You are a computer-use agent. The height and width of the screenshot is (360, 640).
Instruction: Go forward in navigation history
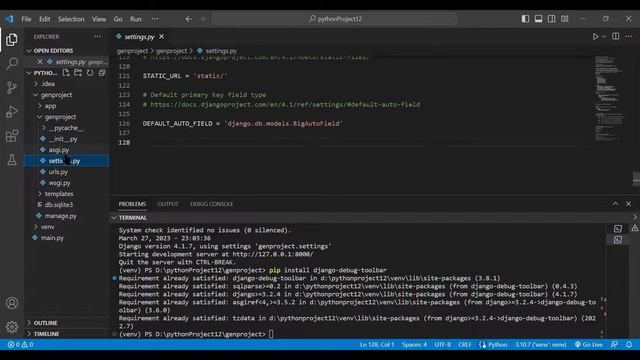202,19
